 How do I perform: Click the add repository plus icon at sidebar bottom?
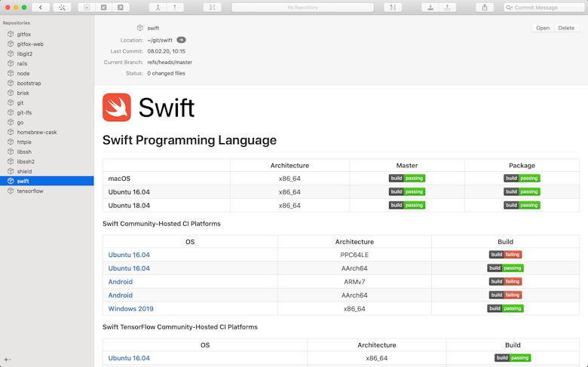(x=7, y=359)
